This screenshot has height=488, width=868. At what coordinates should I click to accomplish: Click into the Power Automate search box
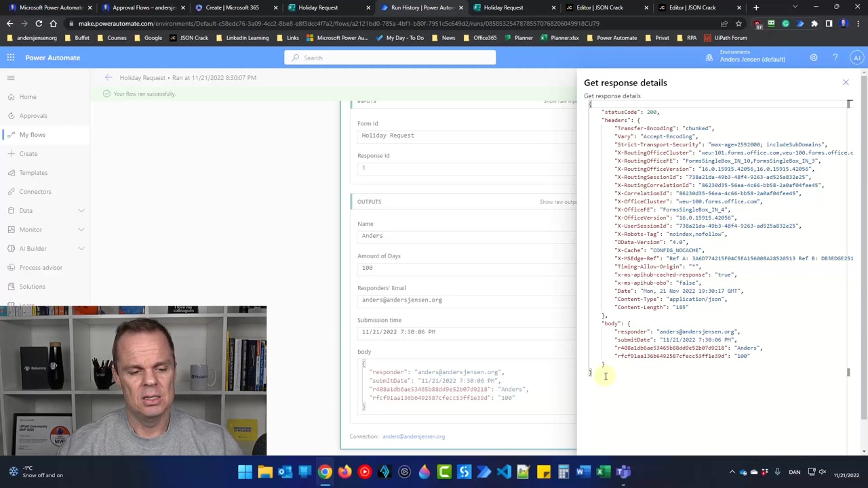pos(390,58)
